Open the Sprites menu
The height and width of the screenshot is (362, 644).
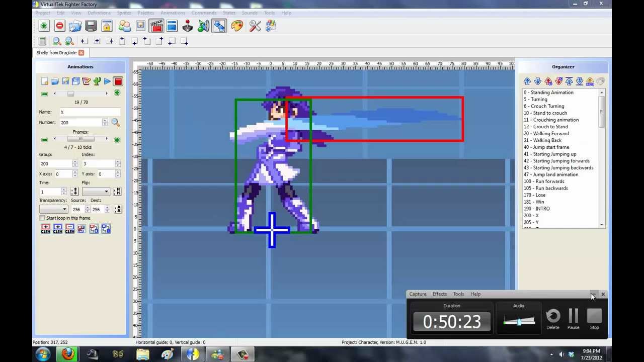[124, 13]
